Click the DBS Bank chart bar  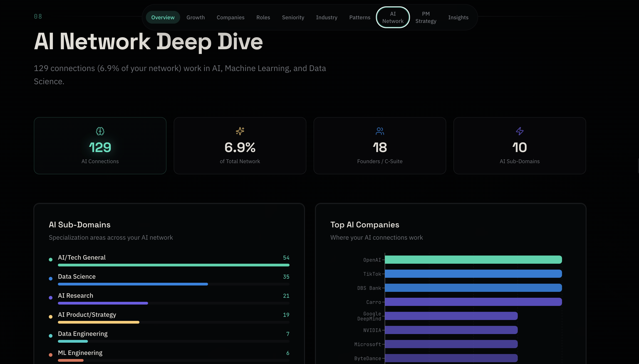tap(473, 288)
